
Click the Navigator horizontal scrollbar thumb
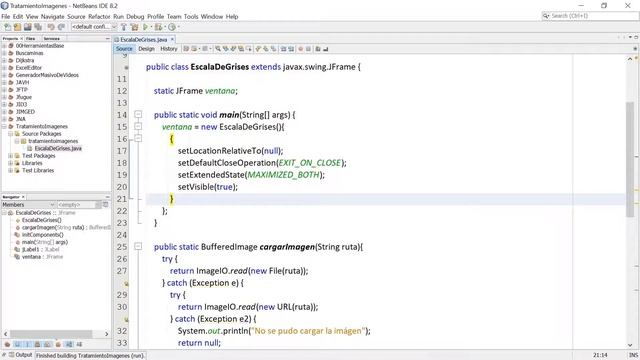[x=51, y=333]
